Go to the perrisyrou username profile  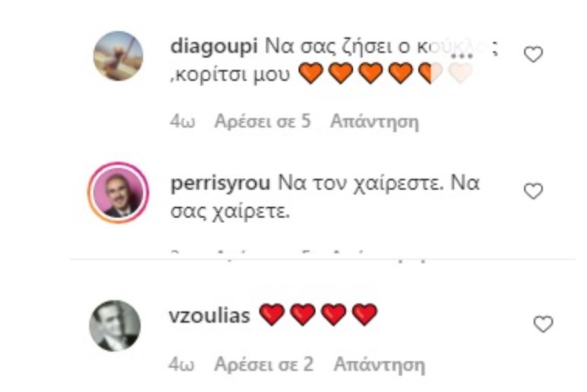tap(220, 184)
